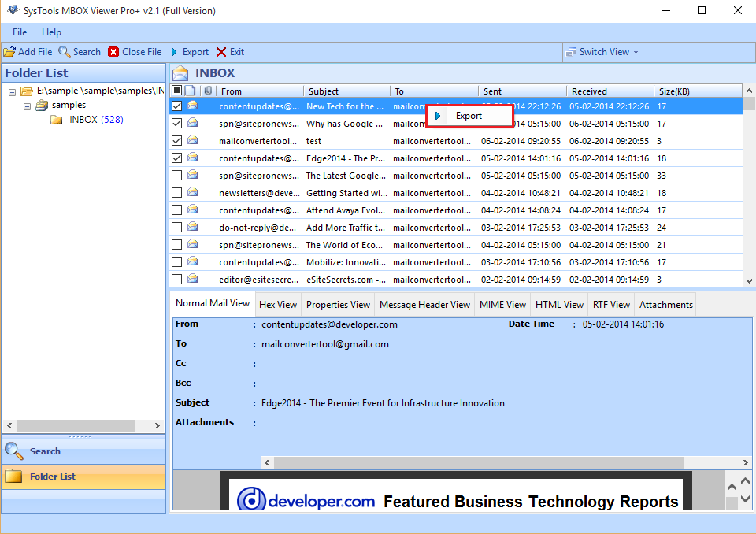
Task: Click the INBOX folder icon in tree
Action: tap(57, 120)
